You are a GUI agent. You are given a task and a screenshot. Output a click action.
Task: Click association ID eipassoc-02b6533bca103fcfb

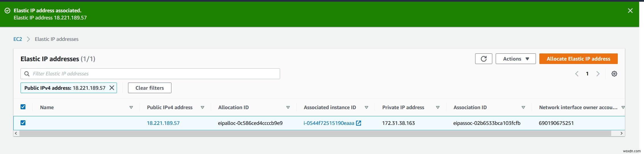coord(487,123)
